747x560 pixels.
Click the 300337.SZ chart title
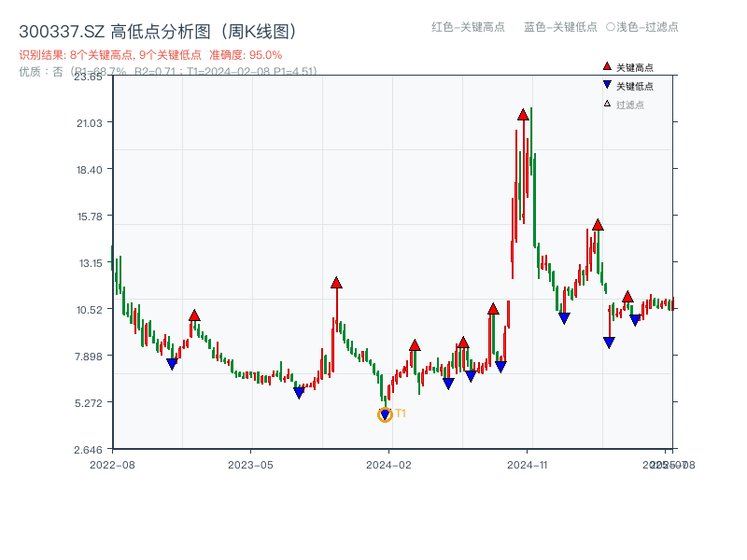coord(62,29)
